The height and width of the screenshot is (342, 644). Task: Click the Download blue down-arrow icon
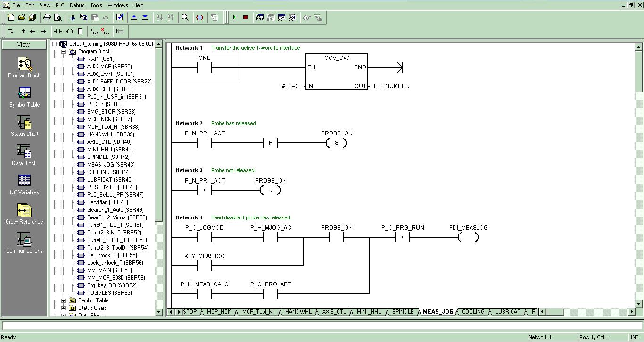tap(145, 17)
